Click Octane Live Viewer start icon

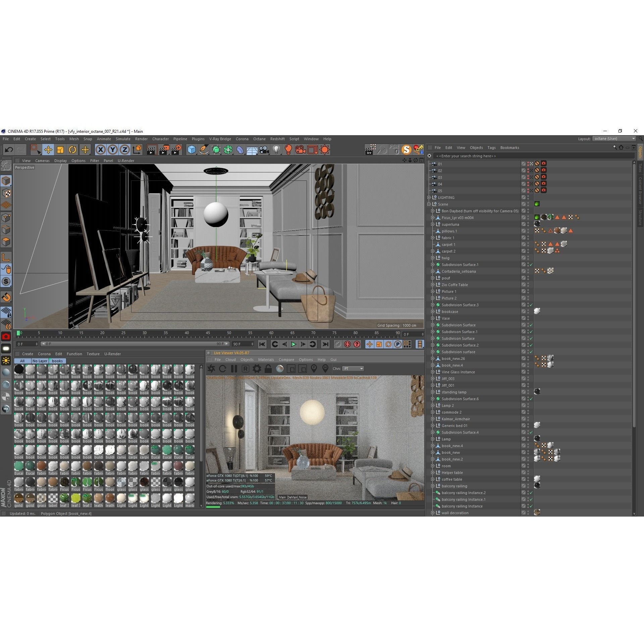[x=211, y=369]
